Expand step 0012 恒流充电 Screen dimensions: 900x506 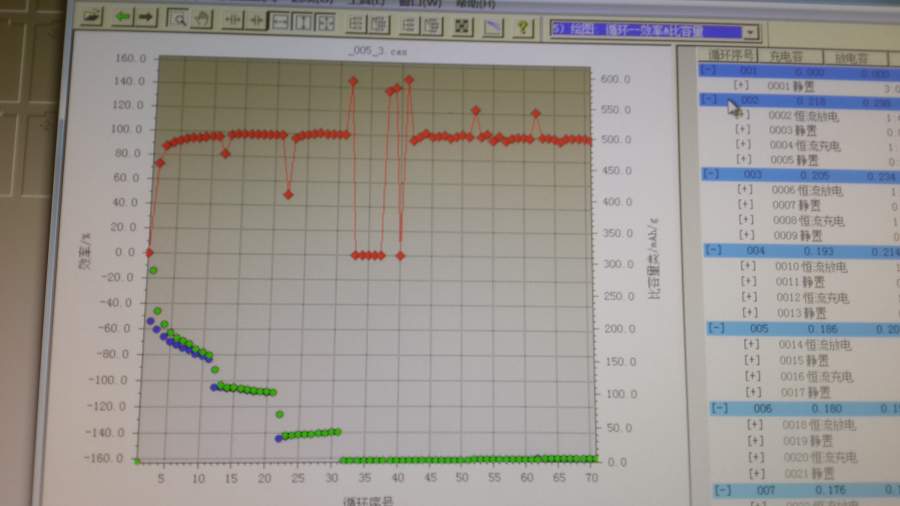tap(750, 297)
